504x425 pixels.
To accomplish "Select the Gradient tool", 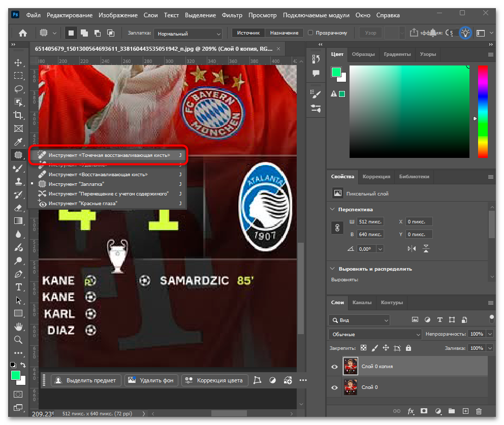I will click(x=18, y=221).
